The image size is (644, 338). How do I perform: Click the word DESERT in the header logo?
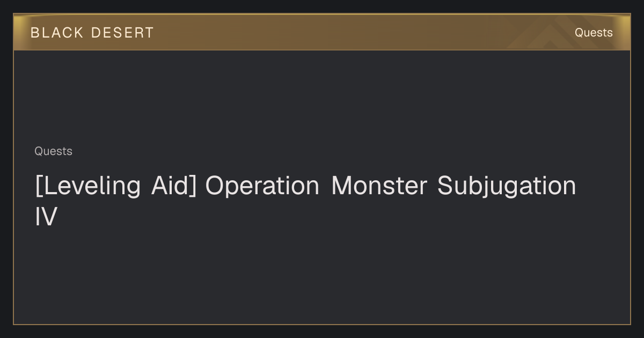(x=122, y=33)
